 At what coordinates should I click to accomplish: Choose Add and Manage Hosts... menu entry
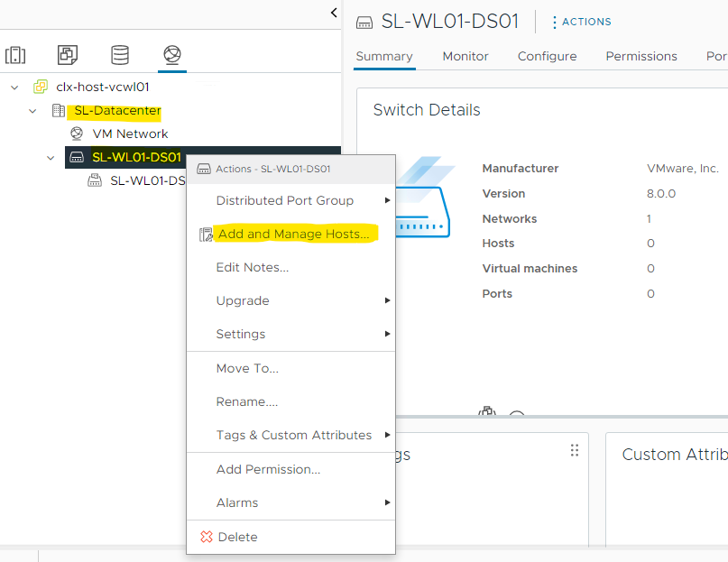click(x=291, y=234)
